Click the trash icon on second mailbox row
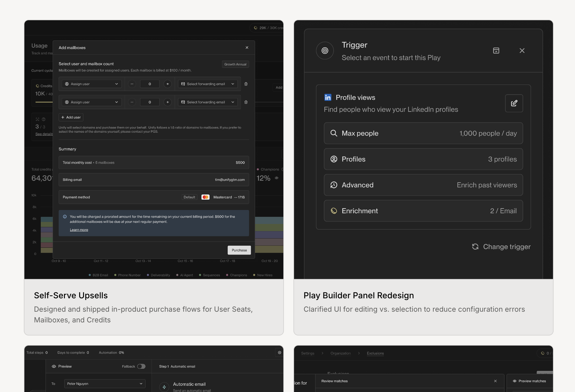This screenshot has height=392, width=575. [x=246, y=102]
